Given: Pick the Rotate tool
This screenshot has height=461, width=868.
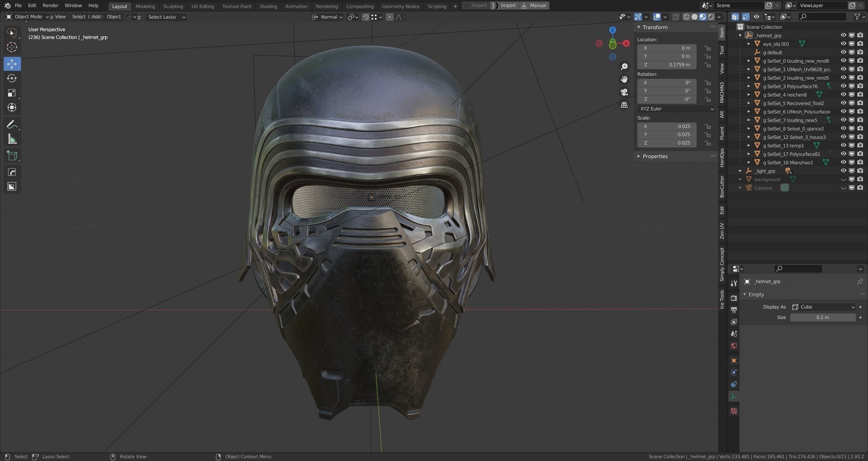Looking at the screenshot, I should 12,78.
